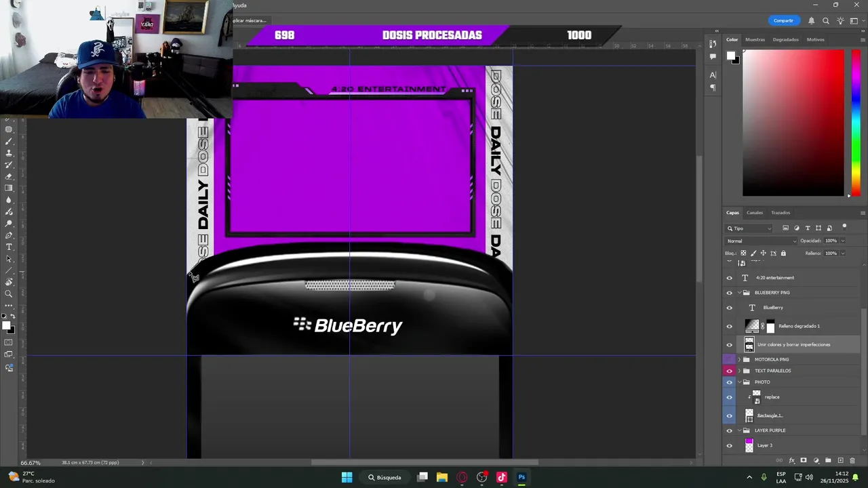Select the Line tool

click(9, 270)
